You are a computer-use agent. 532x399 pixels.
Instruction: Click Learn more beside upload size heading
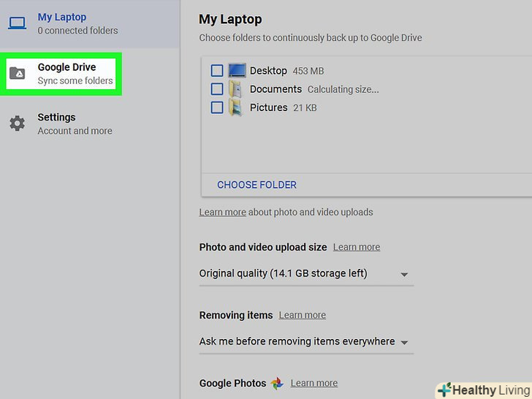(x=357, y=247)
